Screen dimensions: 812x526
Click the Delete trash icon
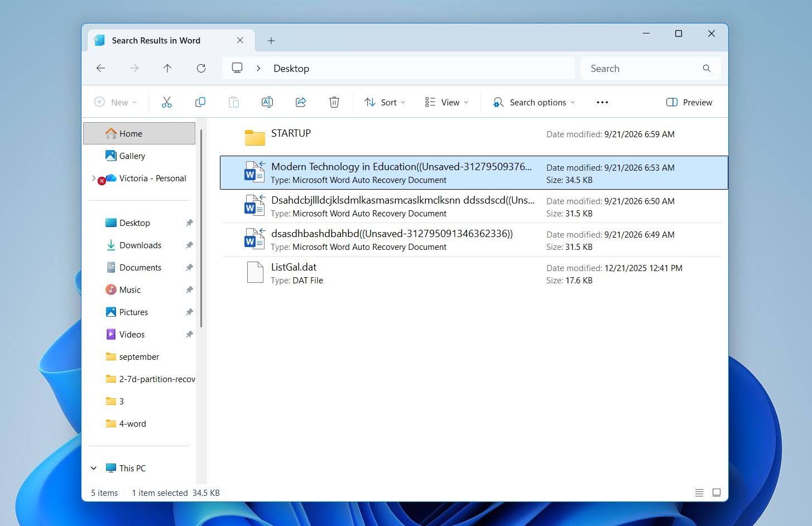click(334, 102)
